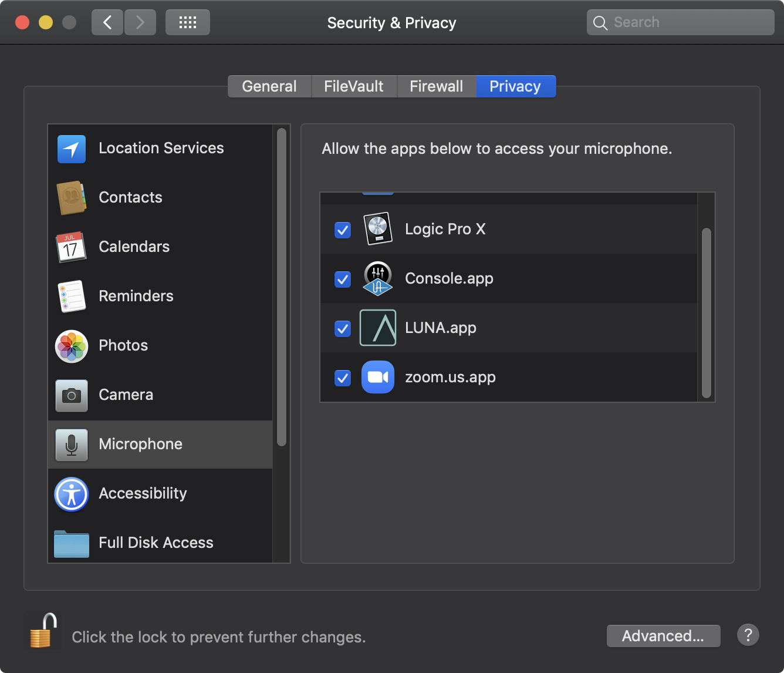Open Contacts privacy category icon

point(72,198)
